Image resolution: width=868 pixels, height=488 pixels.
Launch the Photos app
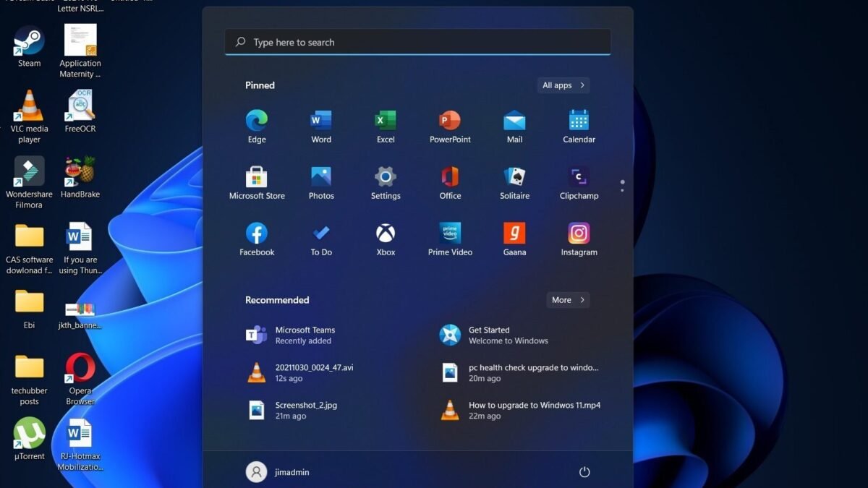(x=321, y=183)
